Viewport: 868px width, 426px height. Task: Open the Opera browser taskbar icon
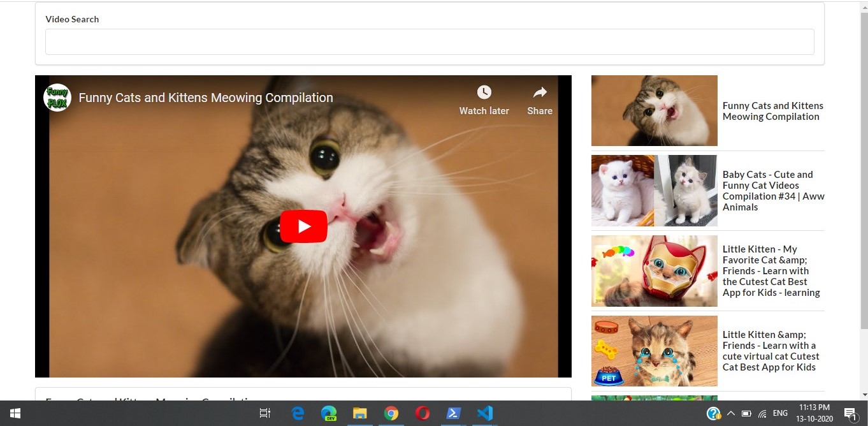[x=423, y=413]
